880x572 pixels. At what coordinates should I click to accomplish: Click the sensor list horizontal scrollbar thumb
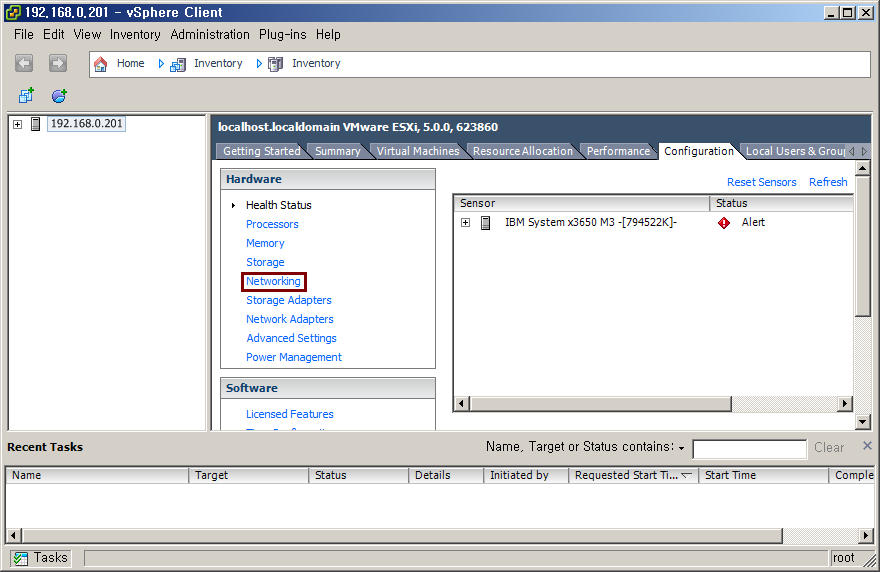coord(601,404)
